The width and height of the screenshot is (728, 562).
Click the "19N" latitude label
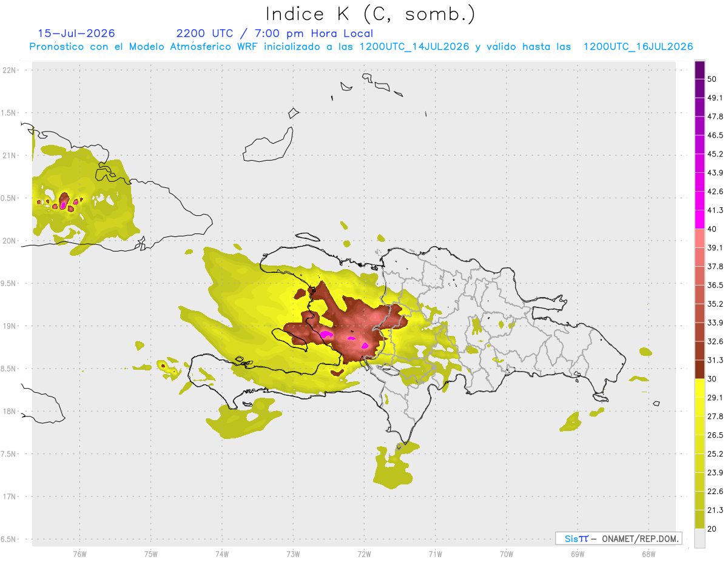click(x=10, y=326)
